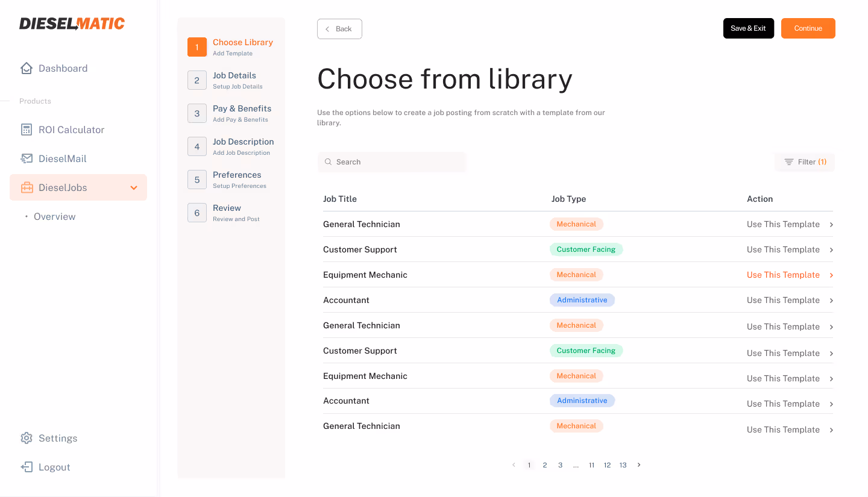Jump to the Preferences step

pyautogui.click(x=227, y=180)
